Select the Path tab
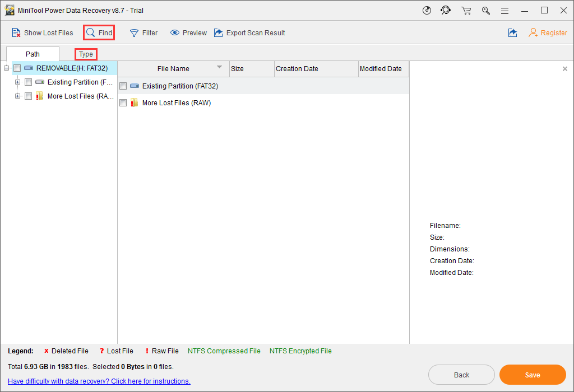This screenshot has height=392, width=574. point(33,54)
